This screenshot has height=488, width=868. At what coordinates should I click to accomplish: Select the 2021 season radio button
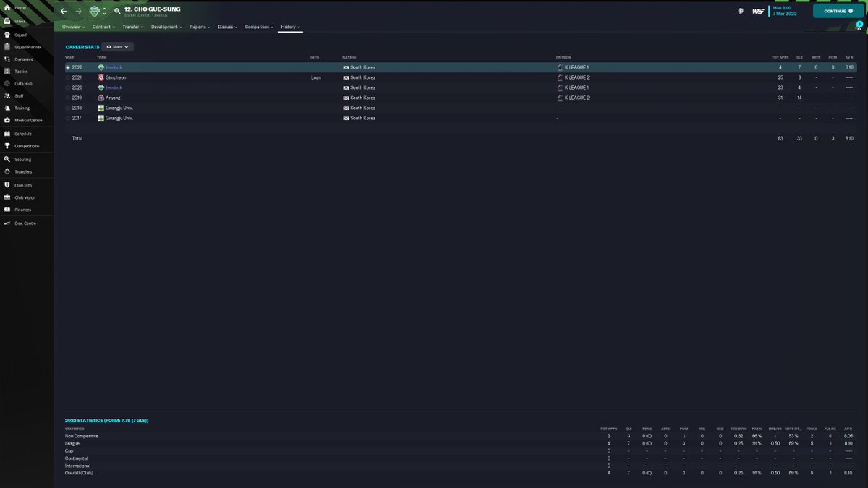click(x=68, y=77)
